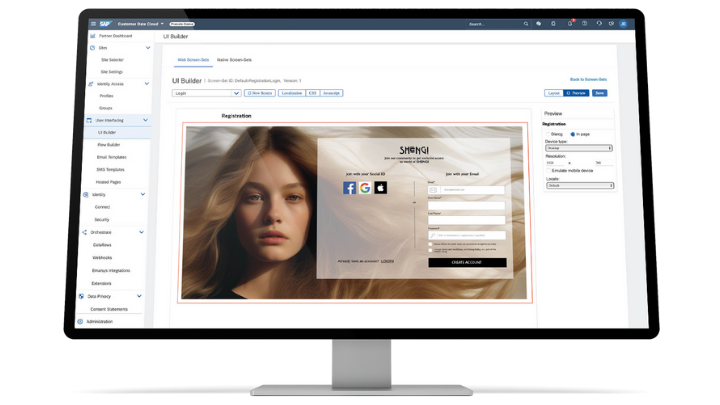Open Email Templates in sidebar

111,157
